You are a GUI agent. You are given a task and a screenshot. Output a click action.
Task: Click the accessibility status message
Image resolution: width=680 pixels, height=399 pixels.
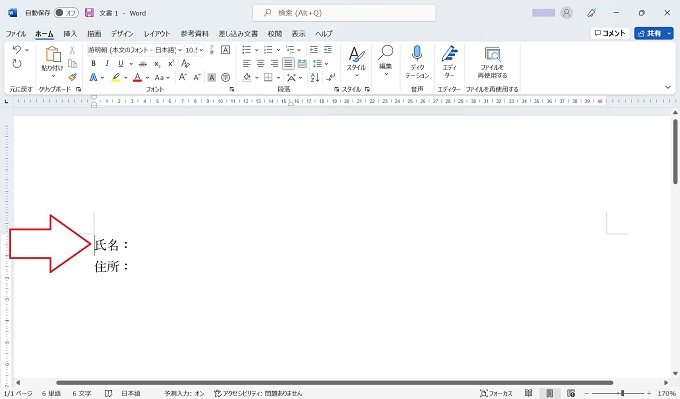(x=258, y=393)
